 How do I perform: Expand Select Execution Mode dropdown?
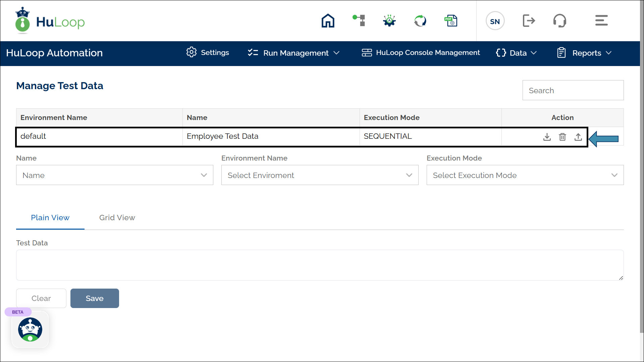click(525, 175)
